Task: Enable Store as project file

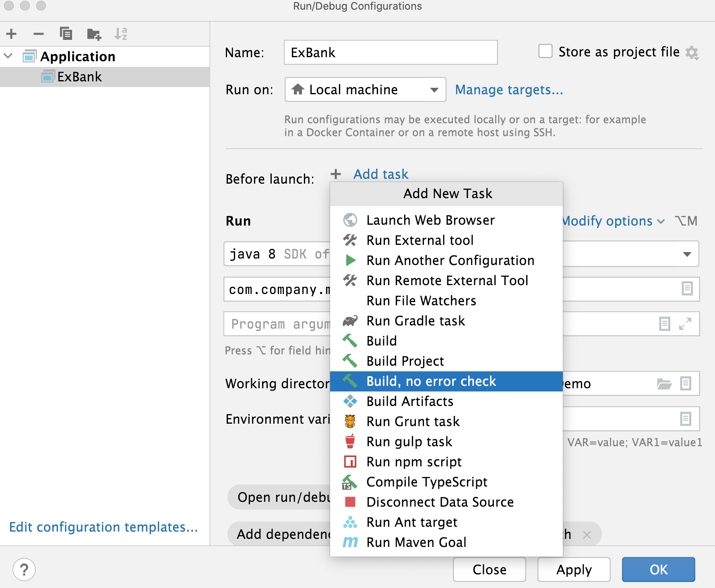Action: click(x=546, y=52)
